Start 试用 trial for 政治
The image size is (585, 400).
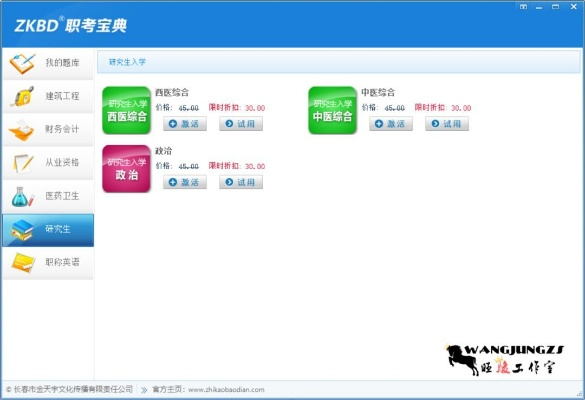click(x=241, y=182)
